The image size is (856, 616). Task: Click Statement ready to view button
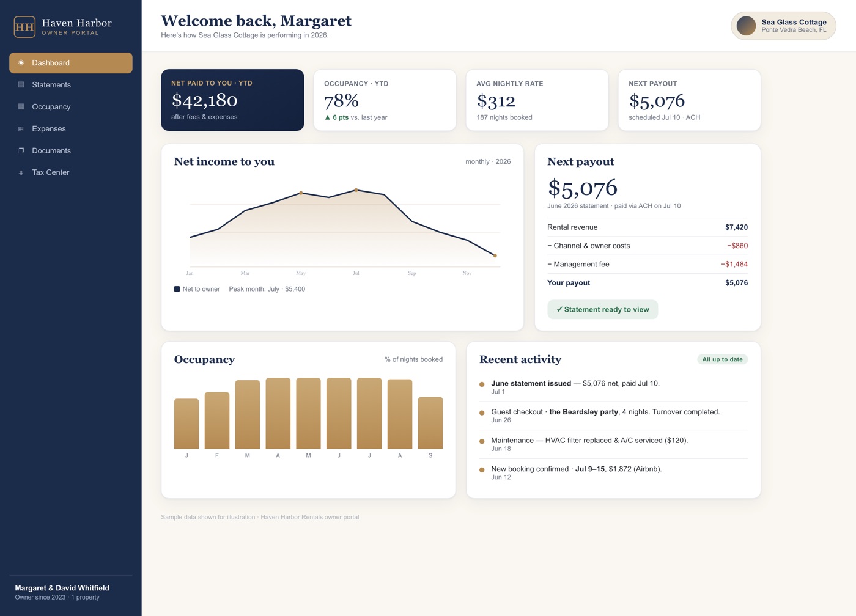pos(603,310)
